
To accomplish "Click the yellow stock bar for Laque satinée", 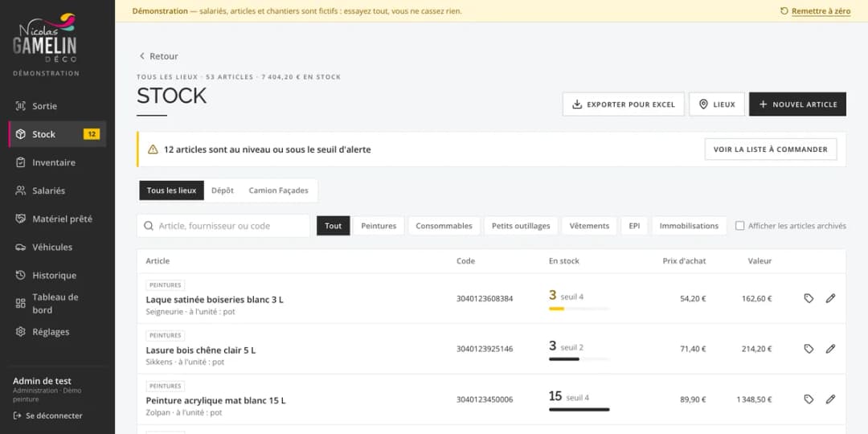I will pos(556,309).
